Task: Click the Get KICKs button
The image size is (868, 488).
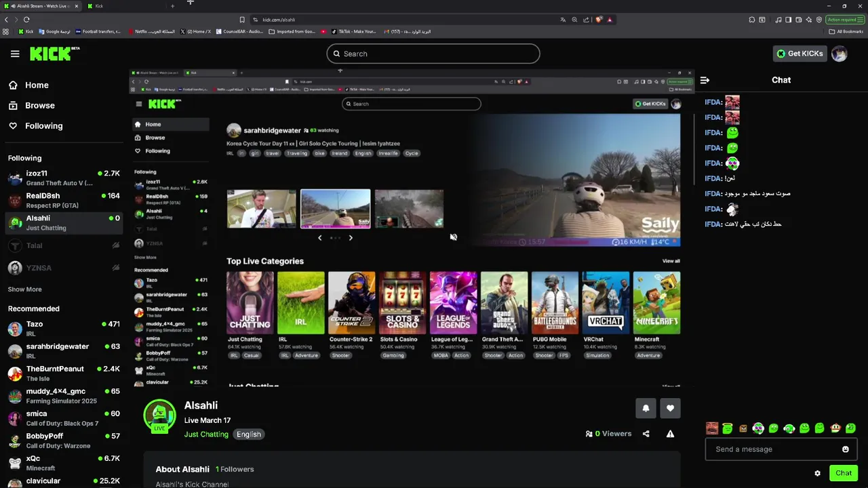Action: click(x=800, y=54)
